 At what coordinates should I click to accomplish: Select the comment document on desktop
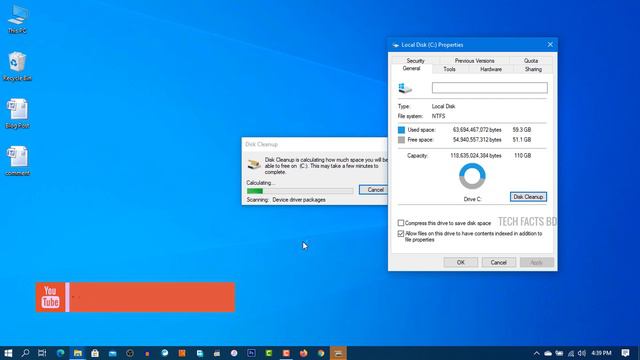pyautogui.click(x=18, y=161)
